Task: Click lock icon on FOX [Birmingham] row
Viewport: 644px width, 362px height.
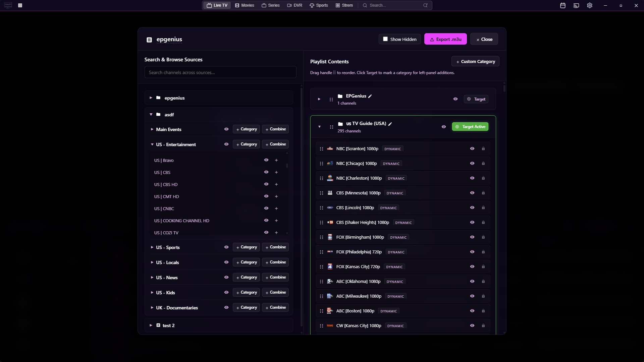Action: [x=483, y=237]
